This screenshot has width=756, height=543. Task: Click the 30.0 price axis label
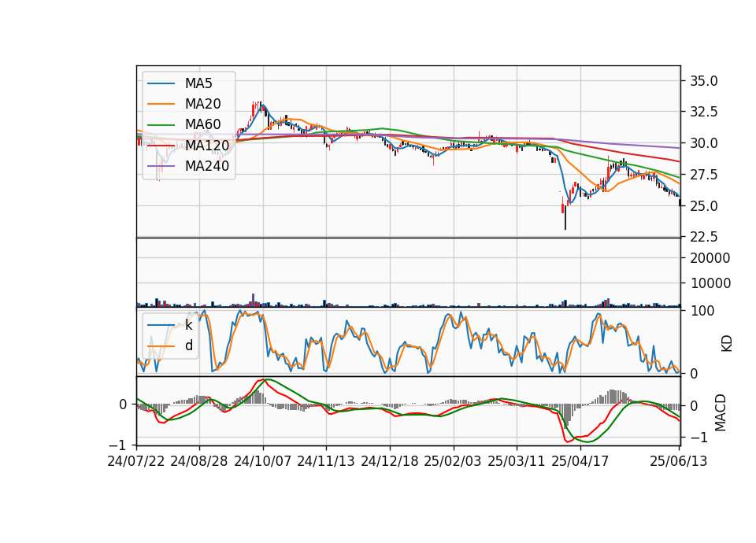click(x=703, y=143)
